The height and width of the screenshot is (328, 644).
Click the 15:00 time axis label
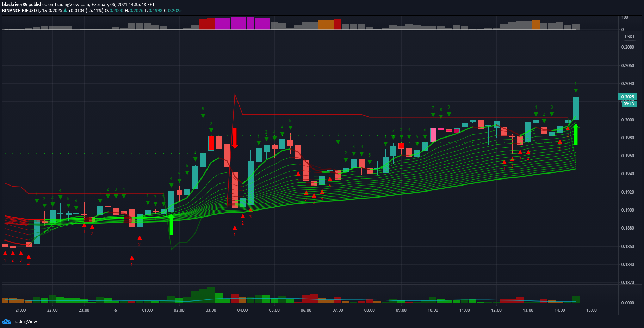[591, 310]
